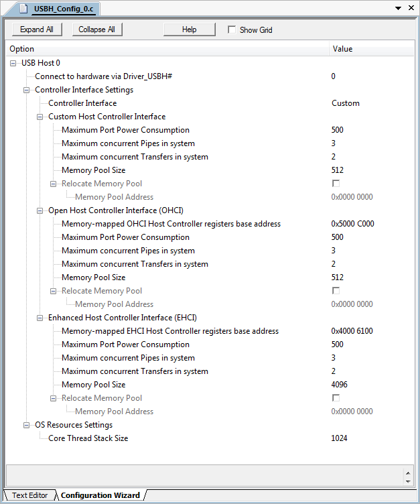Collapse the Enhanced Host Controller Interface (EHCI) node
This screenshot has height=504, width=420.
(40, 318)
